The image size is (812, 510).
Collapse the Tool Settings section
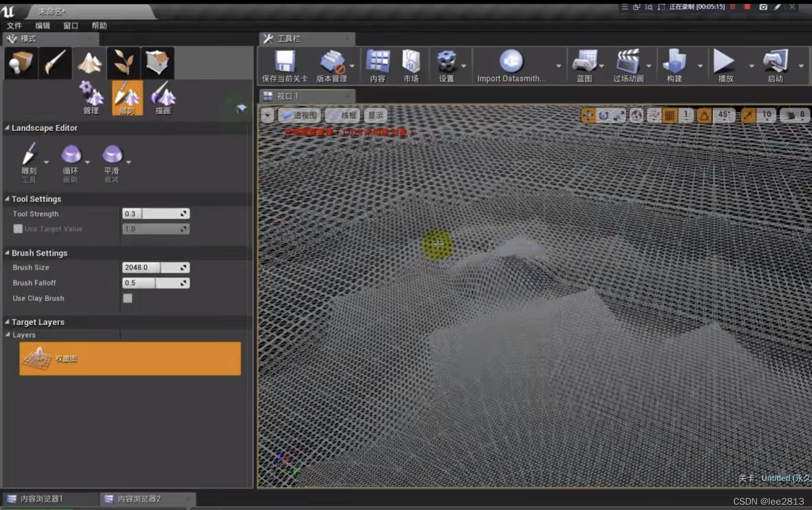point(7,199)
